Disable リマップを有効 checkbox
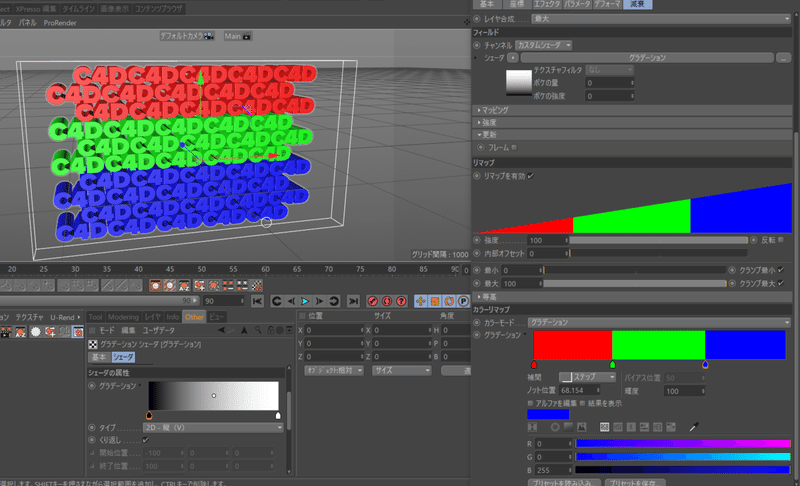 531,176
